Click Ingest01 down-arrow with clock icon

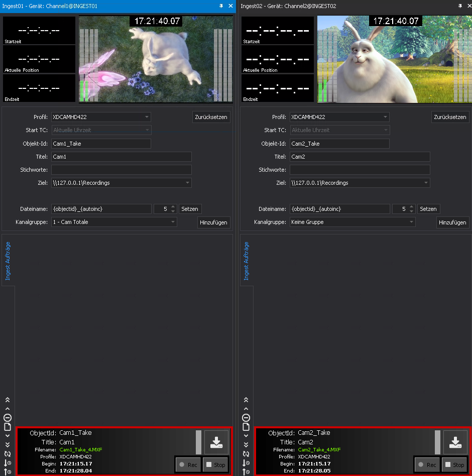click(x=8, y=463)
